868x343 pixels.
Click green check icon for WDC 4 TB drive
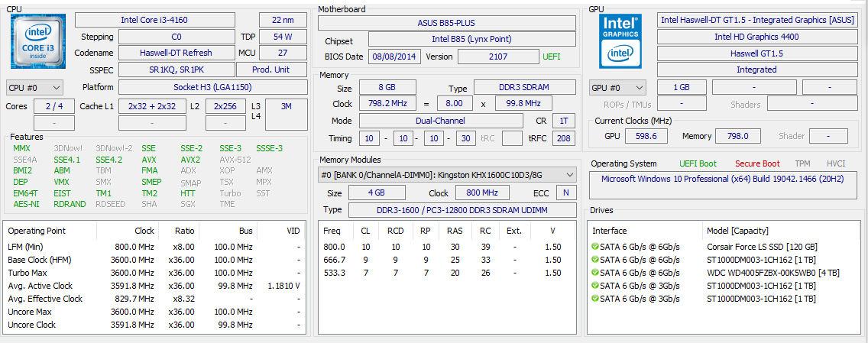595,273
